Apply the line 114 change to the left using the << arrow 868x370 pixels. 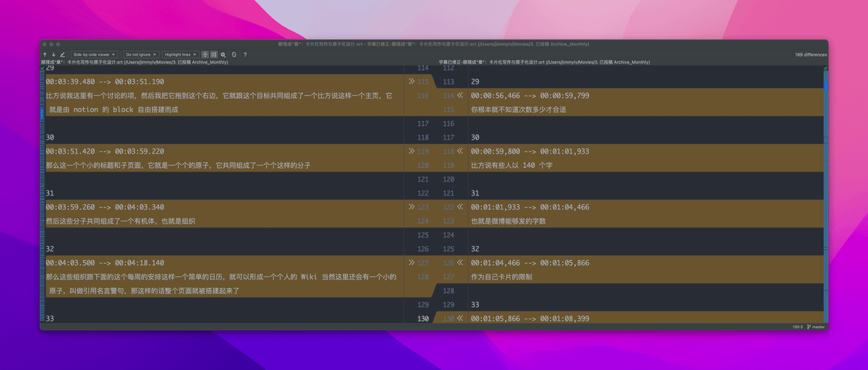click(459, 96)
